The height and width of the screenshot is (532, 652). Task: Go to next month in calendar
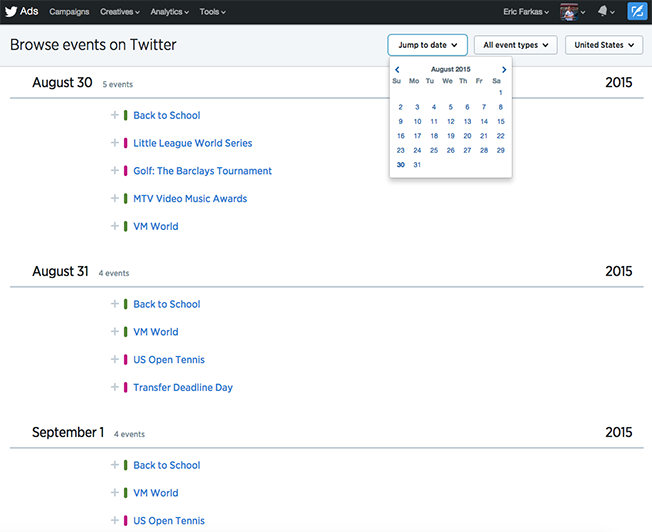coord(504,70)
